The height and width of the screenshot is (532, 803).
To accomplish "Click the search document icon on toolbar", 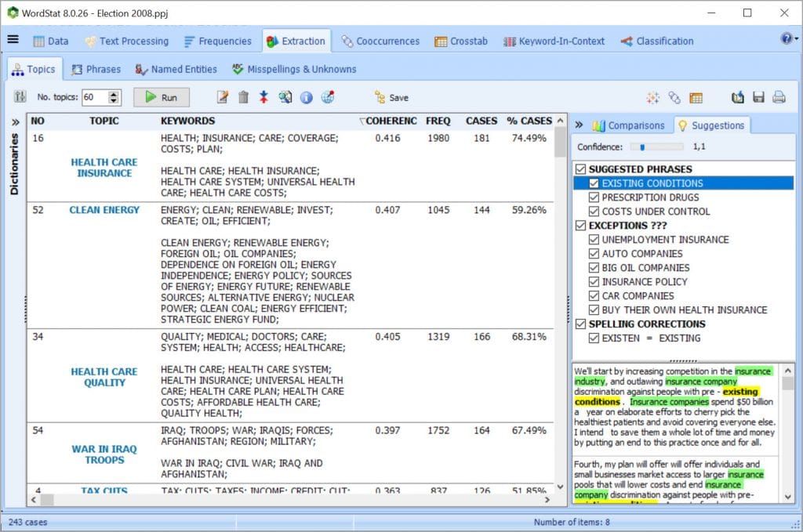I will (285, 97).
